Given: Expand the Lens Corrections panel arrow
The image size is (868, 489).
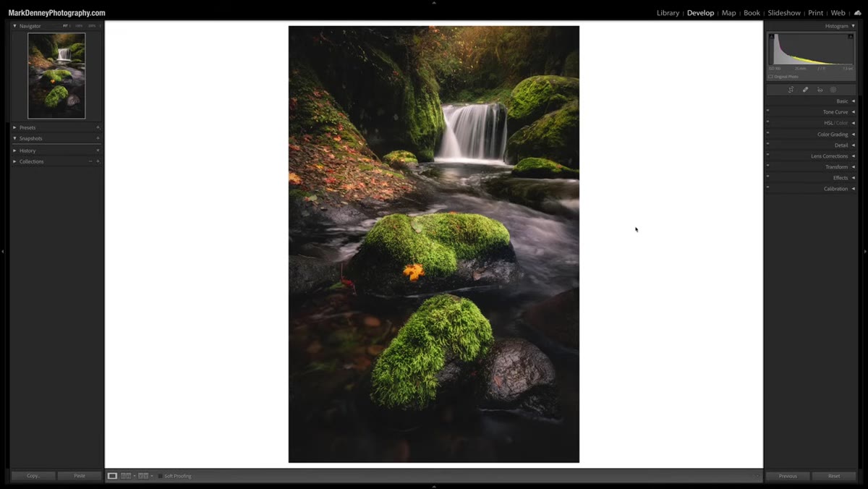Looking at the screenshot, I should pos(854,156).
